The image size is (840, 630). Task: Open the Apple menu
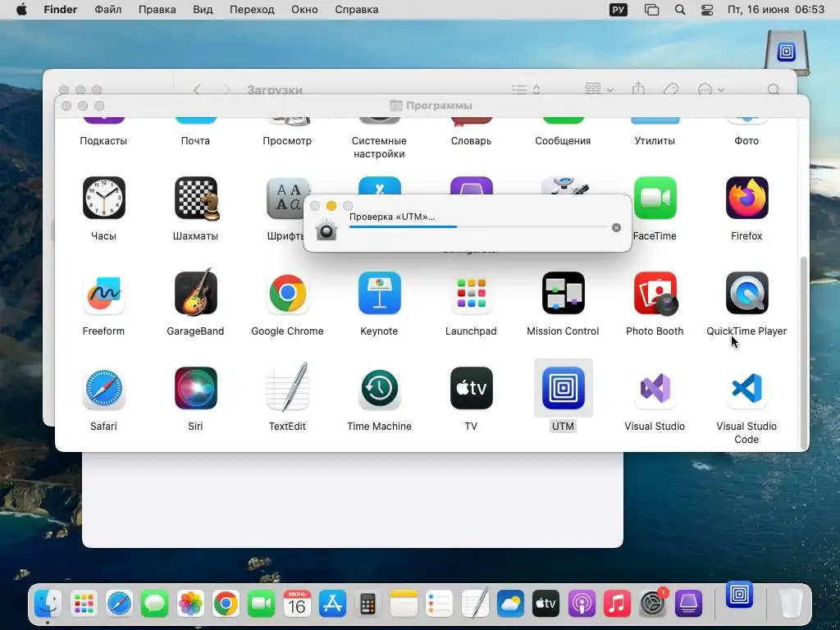click(21, 10)
